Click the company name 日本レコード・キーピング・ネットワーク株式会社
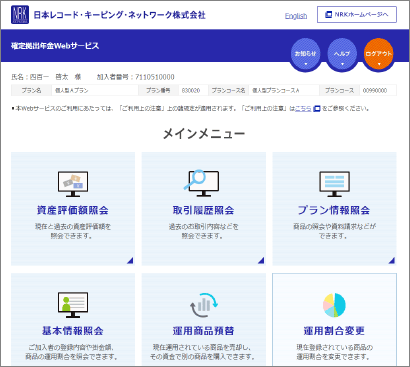Screen dimensions: 410x367 119,15
